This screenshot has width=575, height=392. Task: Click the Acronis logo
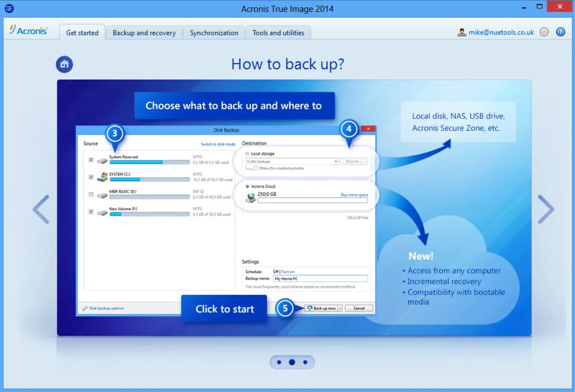pos(28,30)
